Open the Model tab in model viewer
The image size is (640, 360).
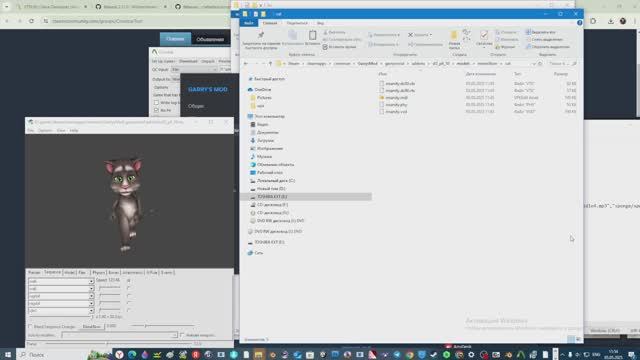[69, 273]
